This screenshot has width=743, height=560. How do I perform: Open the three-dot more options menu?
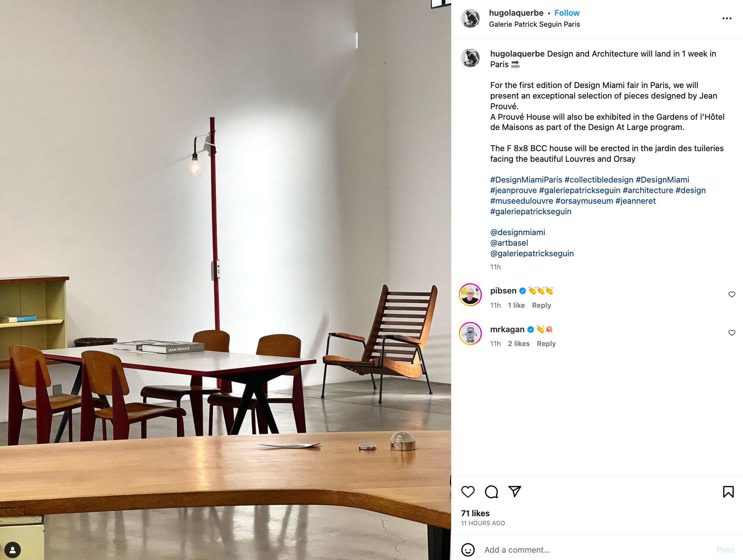[727, 18]
